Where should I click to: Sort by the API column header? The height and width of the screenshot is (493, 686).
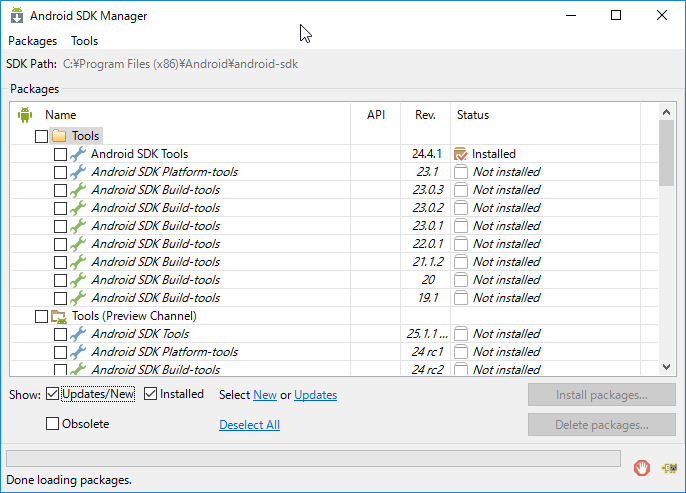[376, 115]
